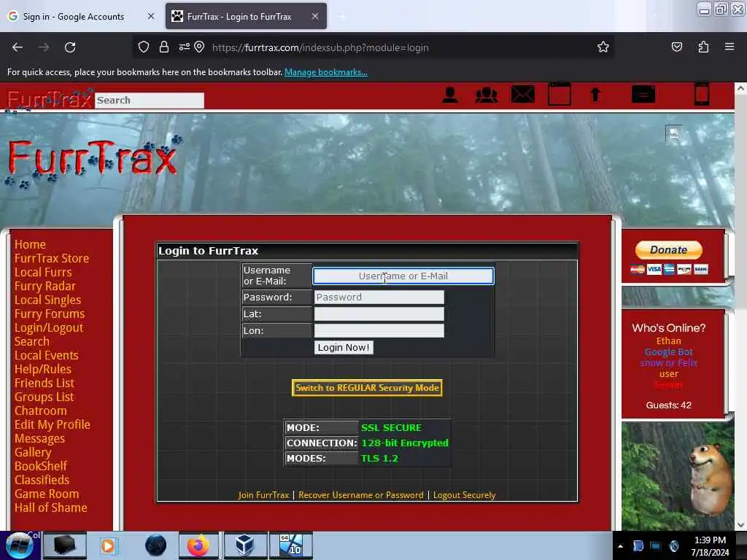
Task: Click the tracking protection shield icon
Action: pos(144,47)
